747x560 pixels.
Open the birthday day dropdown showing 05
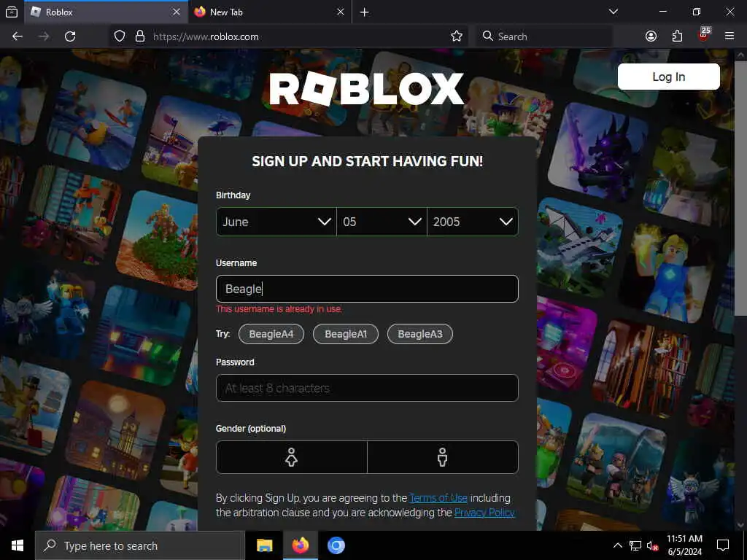[x=382, y=222]
